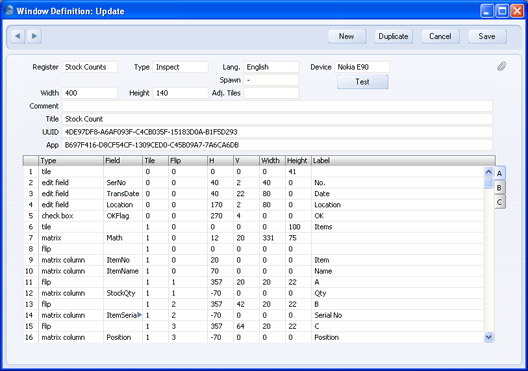This screenshot has width=528, height=371.
Task: Click the Device field Nokia E90
Action: pos(362,67)
